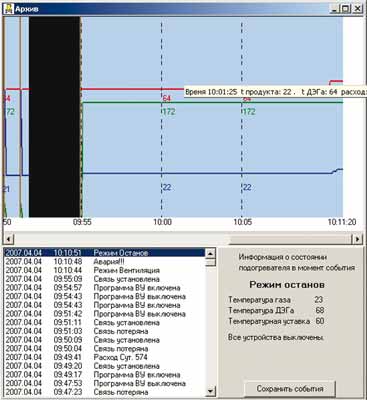Minimize the Архив window
Viewport: 367px width, 400px height.
[335, 8]
